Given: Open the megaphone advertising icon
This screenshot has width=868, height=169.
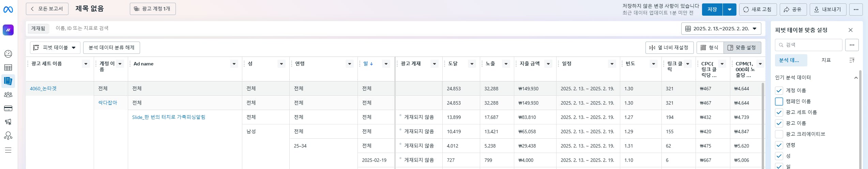Looking at the screenshot, I should 8,122.
